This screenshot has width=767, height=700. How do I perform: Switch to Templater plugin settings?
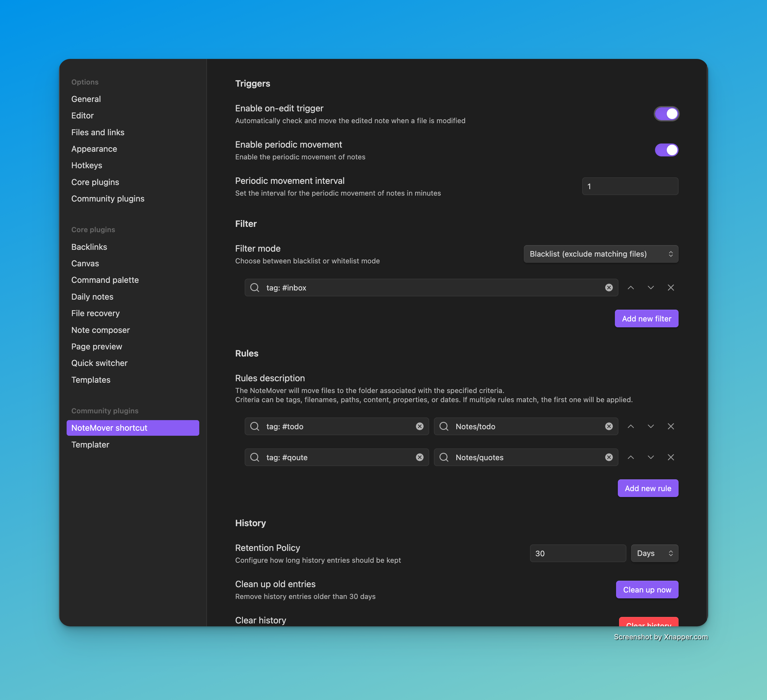click(x=90, y=445)
